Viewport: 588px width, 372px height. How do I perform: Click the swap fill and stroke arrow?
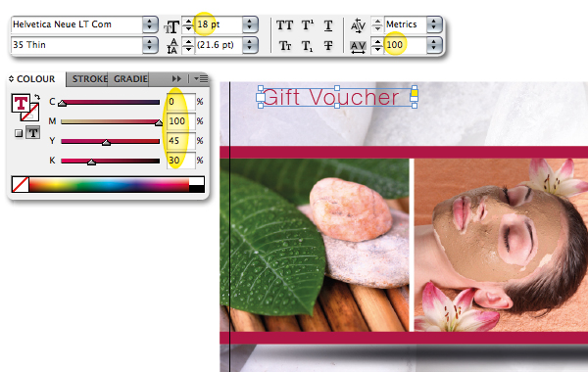[37, 97]
